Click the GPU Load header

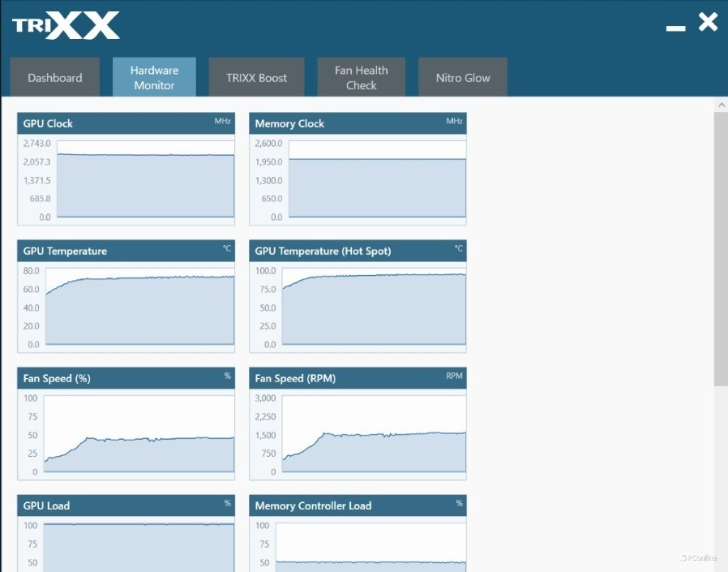(126, 505)
